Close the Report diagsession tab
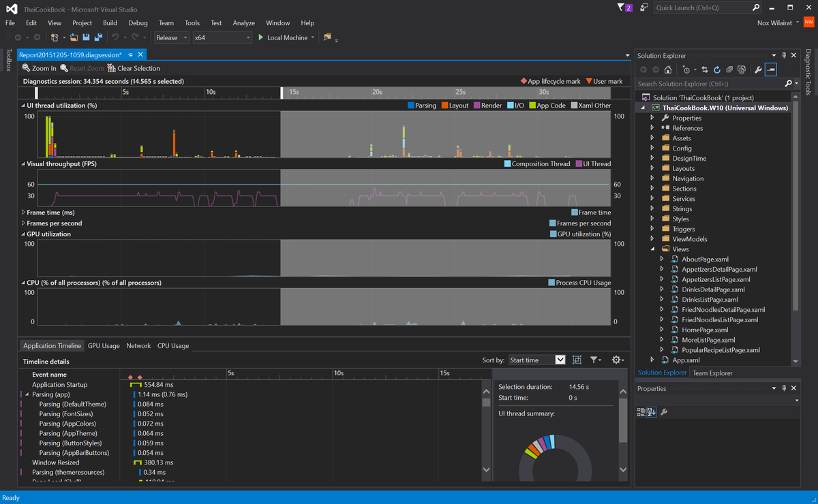 pyautogui.click(x=140, y=54)
